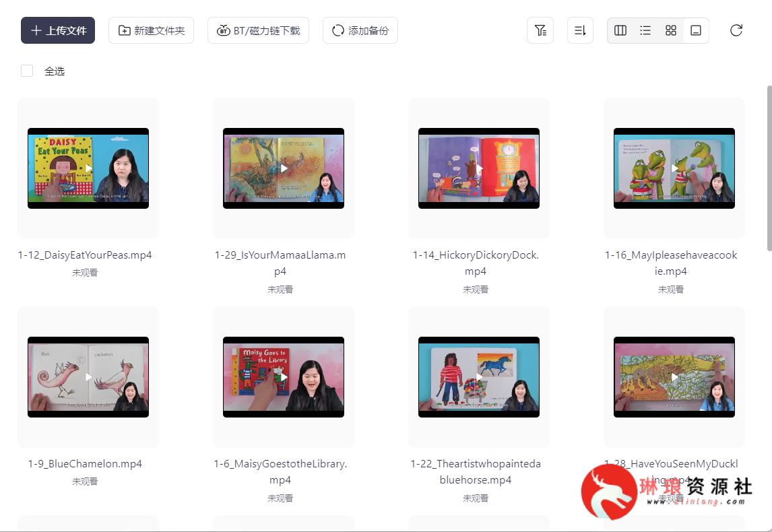Open the sort order icon
The height and width of the screenshot is (532, 772).
click(x=580, y=30)
